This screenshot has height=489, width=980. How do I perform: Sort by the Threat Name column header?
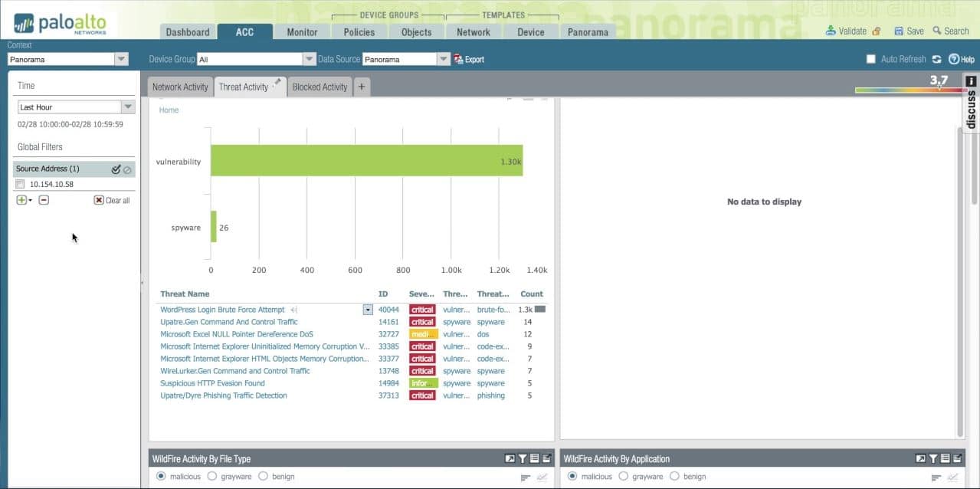click(x=185, y=294)
